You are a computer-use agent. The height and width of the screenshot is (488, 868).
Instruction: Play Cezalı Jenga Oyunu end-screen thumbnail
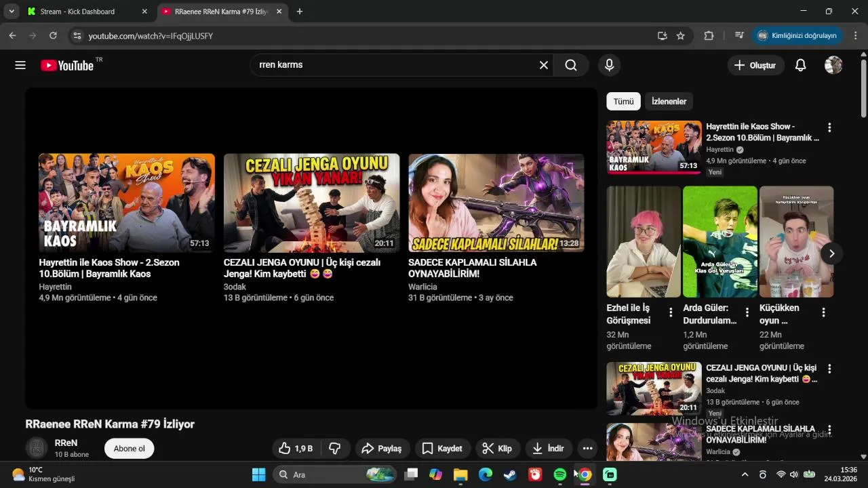point(311,203)
